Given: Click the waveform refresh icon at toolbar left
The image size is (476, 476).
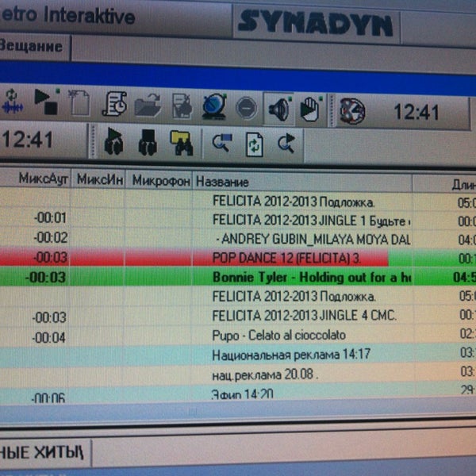Looking at the screenshot, I should coord(12,105).
